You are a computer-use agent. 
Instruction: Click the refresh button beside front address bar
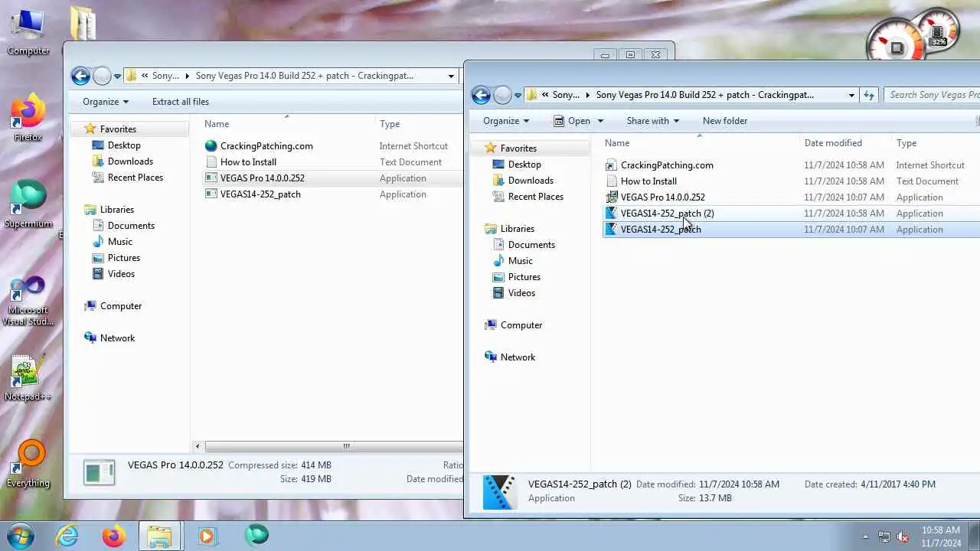[x=869, y=95]
